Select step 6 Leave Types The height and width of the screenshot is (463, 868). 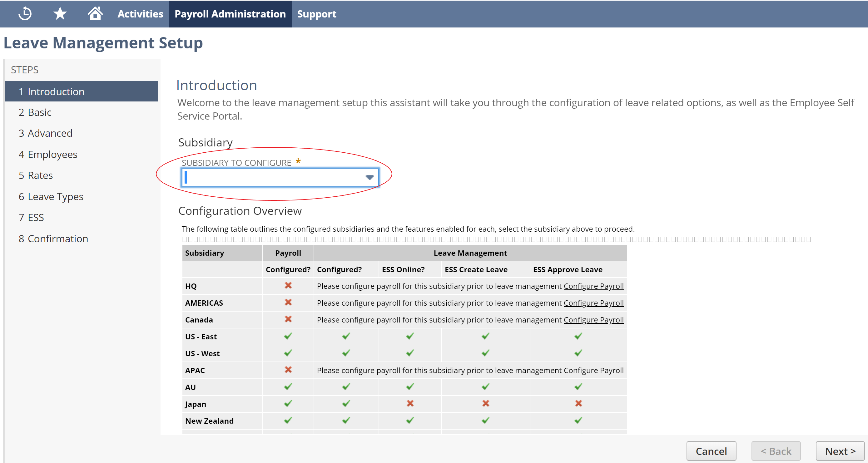pyautogui.click(x=51, y=196)
